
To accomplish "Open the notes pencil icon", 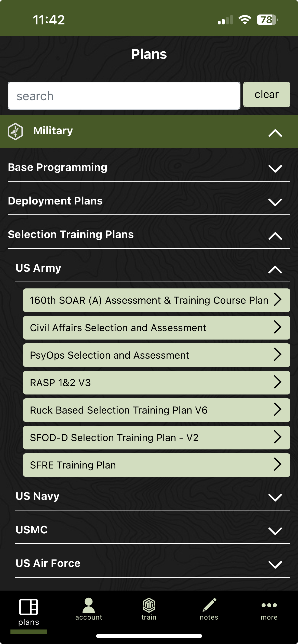I will pyautogui.click(x=209, y=605).
